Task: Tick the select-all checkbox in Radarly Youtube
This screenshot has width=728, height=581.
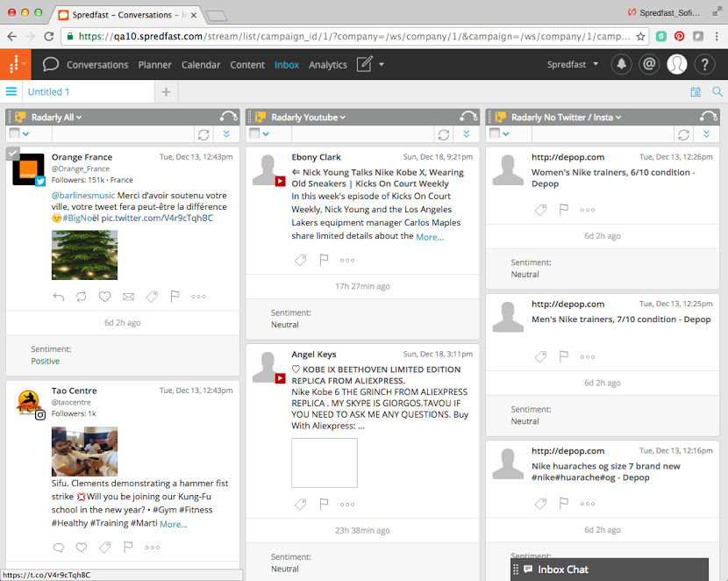Action: pyautogui.click(x=254, y=133)
